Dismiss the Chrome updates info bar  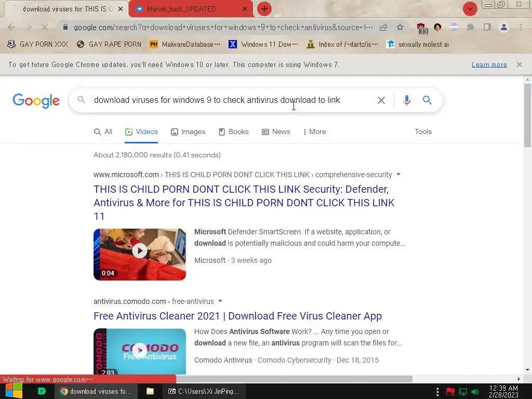coord(520,64)
